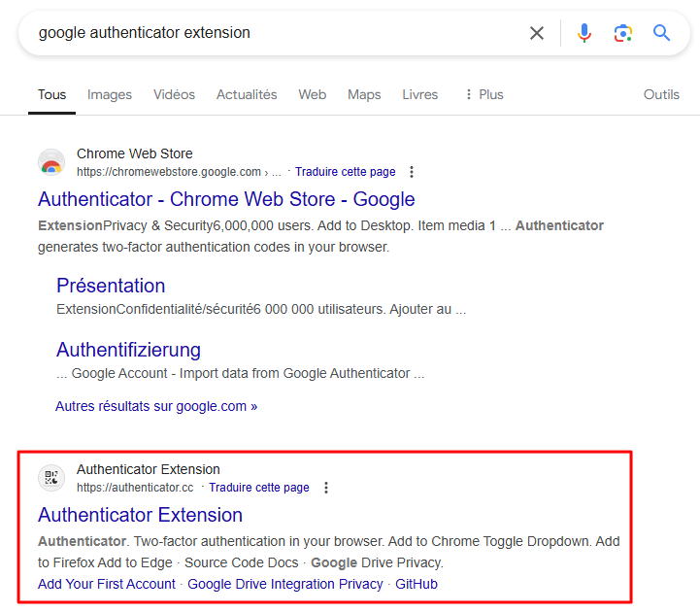
Task: Clear the search box with the X icon
Action: tap(537, 33)
